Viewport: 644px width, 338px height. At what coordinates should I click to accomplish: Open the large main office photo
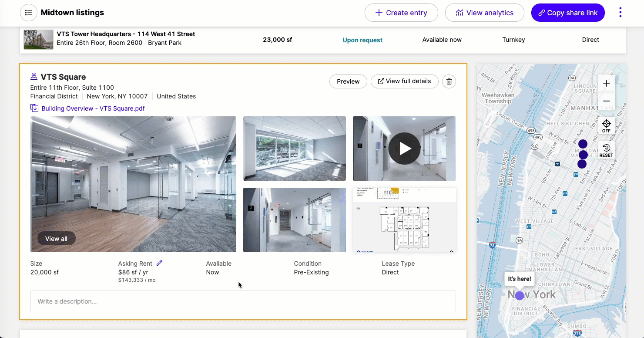coord(133,184)
